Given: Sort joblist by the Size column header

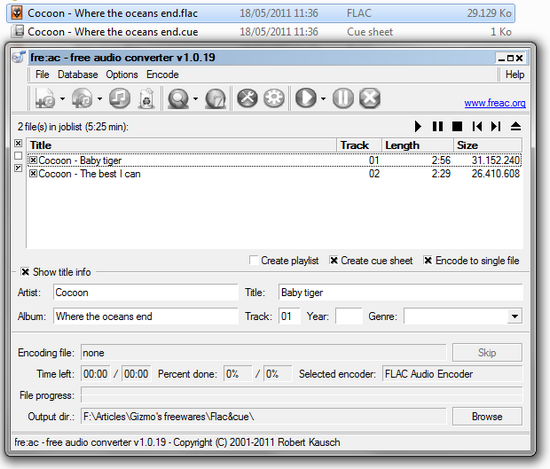Looking at the screenshot, I should pos(488,145).
